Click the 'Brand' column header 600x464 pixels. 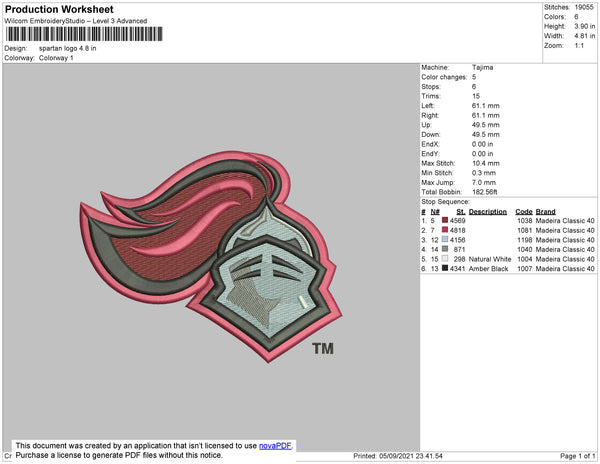click(x=545, y=212)
